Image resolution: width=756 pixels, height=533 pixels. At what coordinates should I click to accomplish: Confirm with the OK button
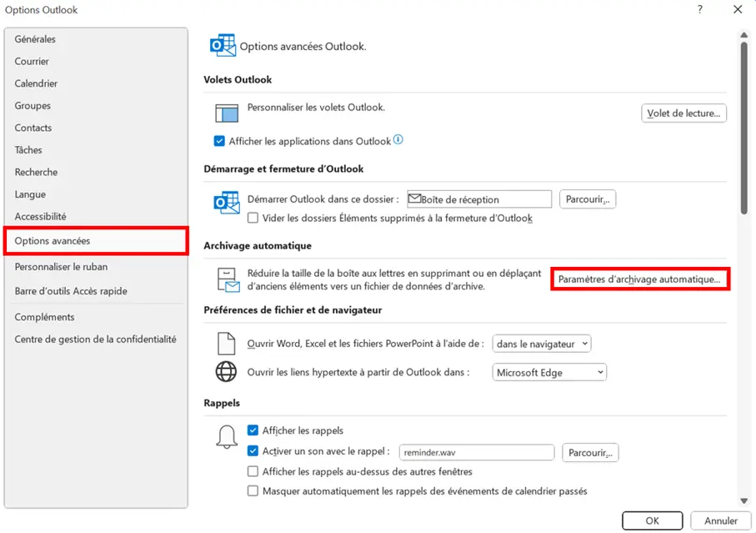652,520
